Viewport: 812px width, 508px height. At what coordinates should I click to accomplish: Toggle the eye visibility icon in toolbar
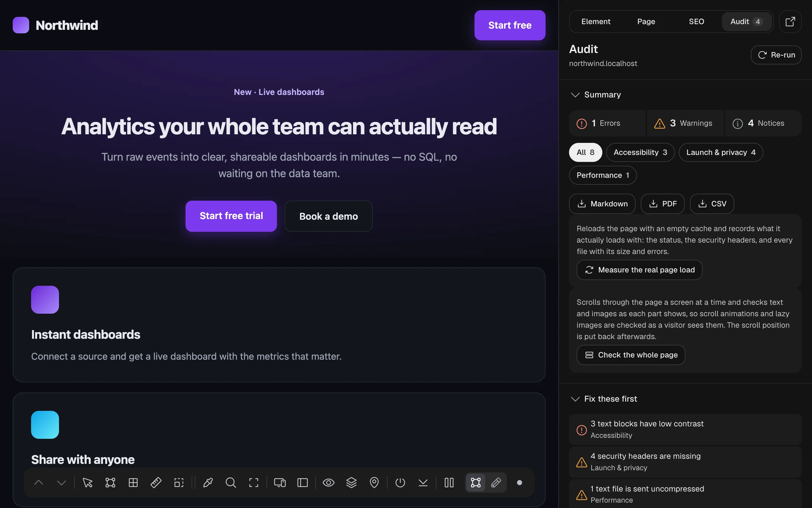pos(329,483)
